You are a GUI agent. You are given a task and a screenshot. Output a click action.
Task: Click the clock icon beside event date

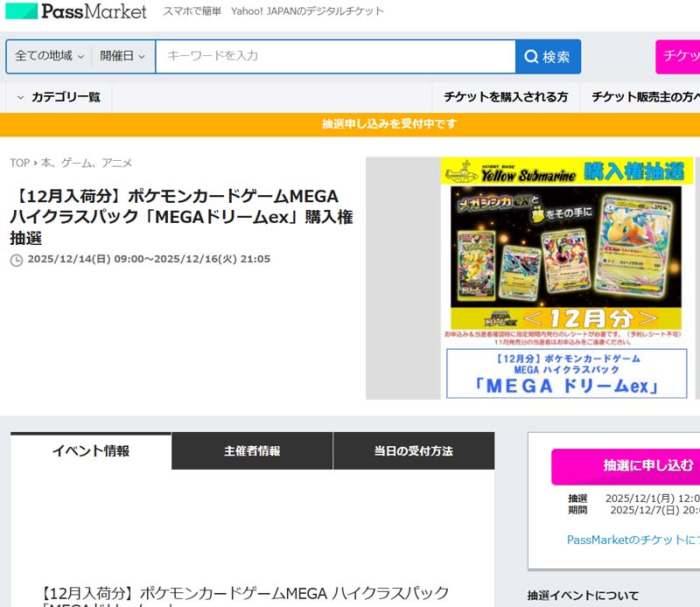point(16,260)
